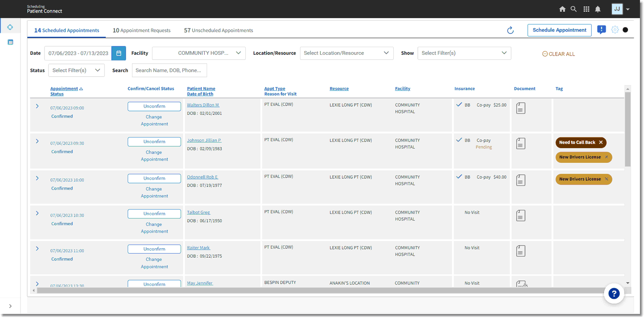The height and width of the screenshot is (318, 644).
Task: Select the calendar window icon in left sidebar
Action: tap(10, 42)
